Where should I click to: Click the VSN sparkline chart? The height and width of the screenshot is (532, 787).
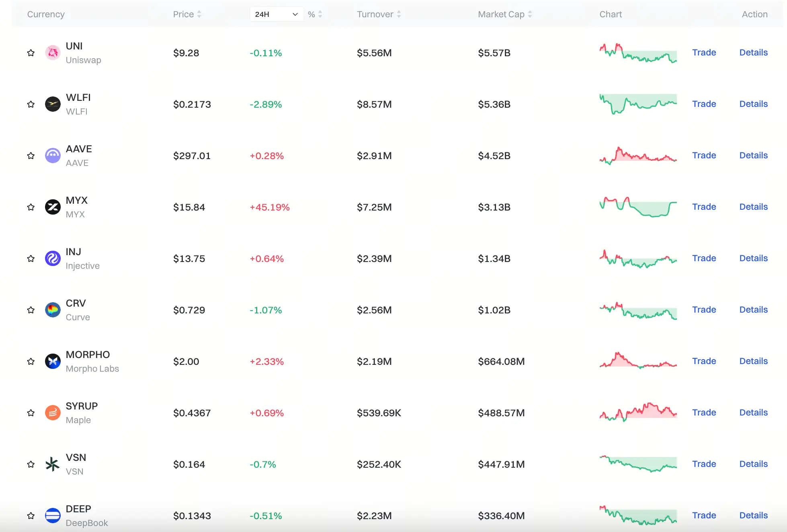638,464
